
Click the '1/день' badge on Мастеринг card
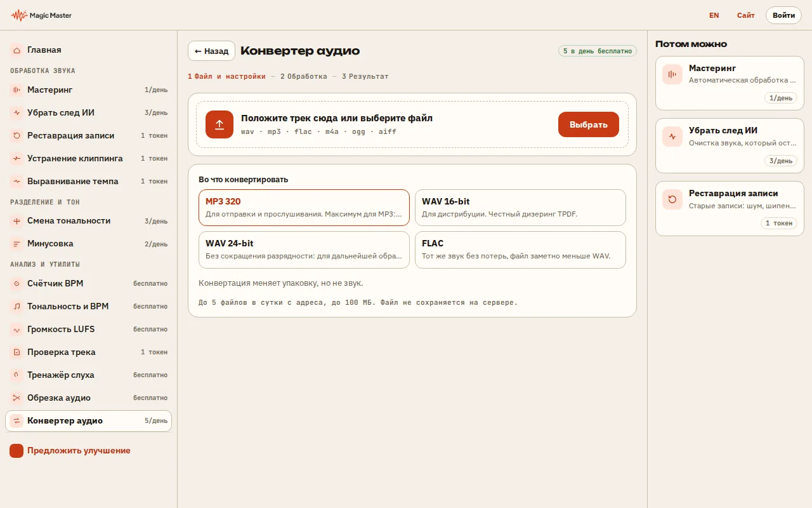tap(781, 98)
